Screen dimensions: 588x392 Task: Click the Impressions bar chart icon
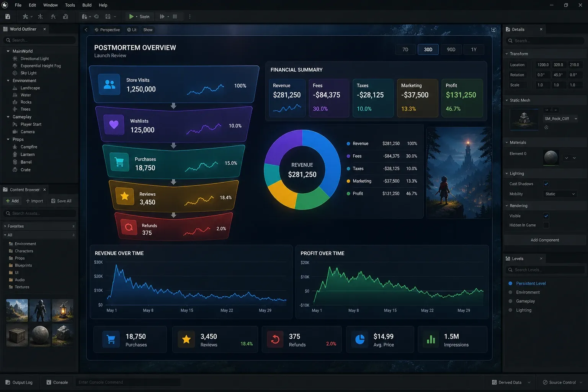[431, 339]
